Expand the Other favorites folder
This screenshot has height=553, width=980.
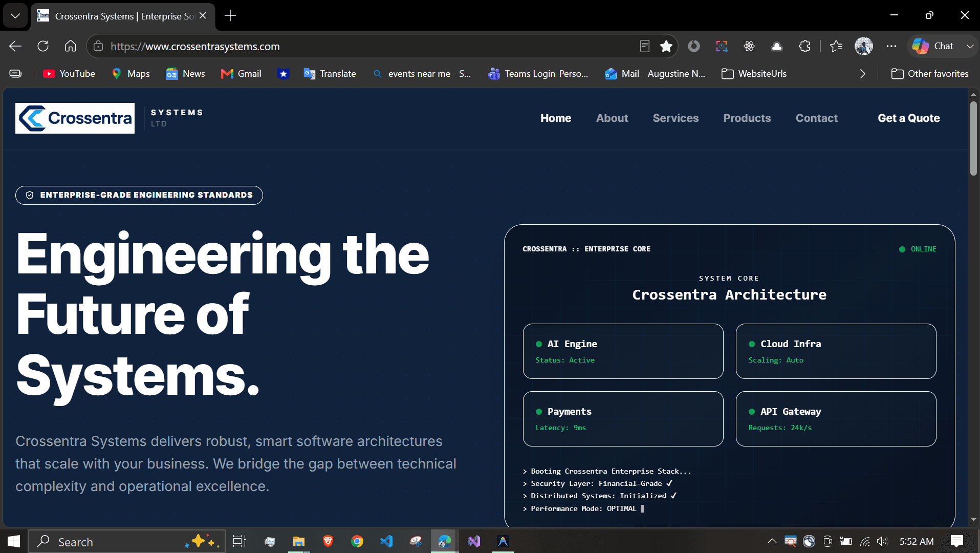coord(930,74)
